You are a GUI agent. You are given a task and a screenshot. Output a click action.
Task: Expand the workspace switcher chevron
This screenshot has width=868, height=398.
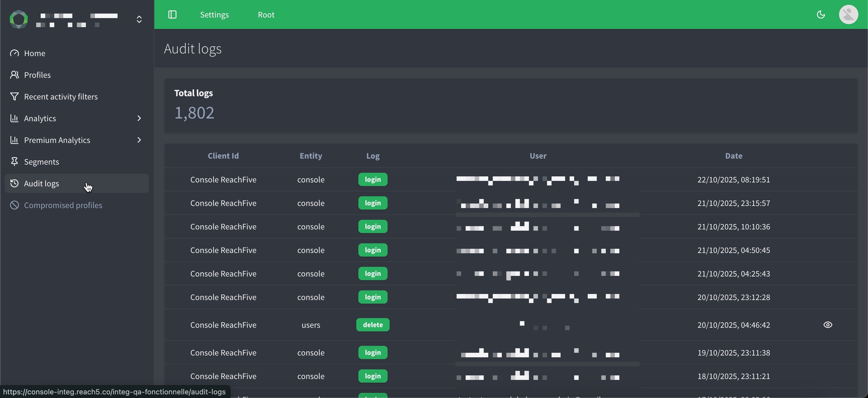[x=139, y=19]
